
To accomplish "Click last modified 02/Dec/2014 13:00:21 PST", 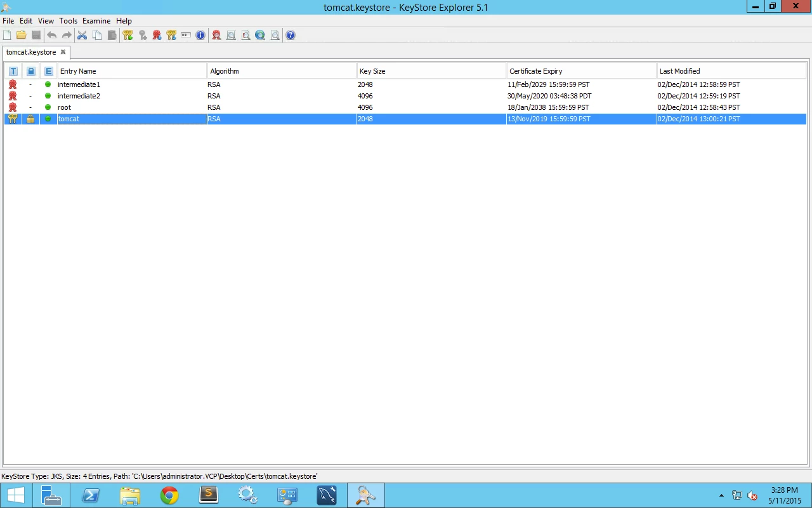I will click(698, 119).
